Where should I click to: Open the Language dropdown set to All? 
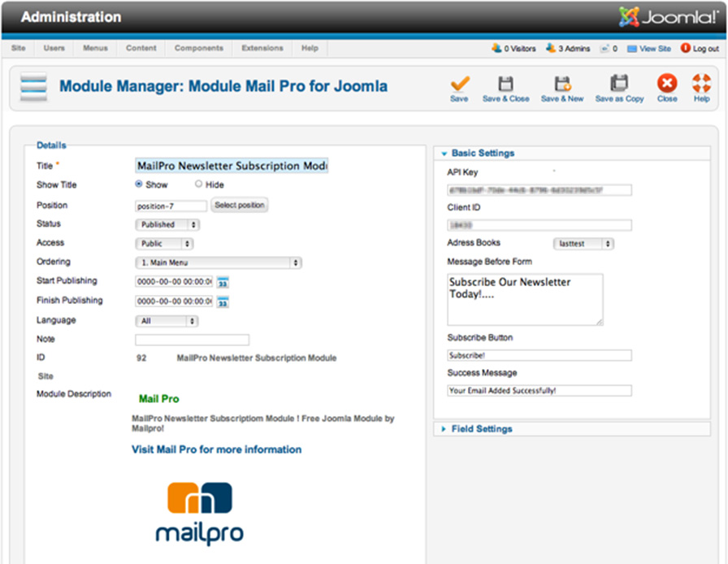[167, 321]
